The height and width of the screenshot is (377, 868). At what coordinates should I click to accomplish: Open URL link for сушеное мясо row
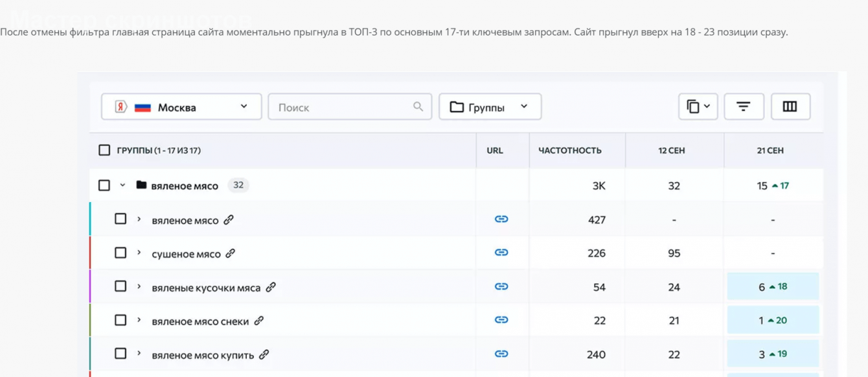(501, 253)
